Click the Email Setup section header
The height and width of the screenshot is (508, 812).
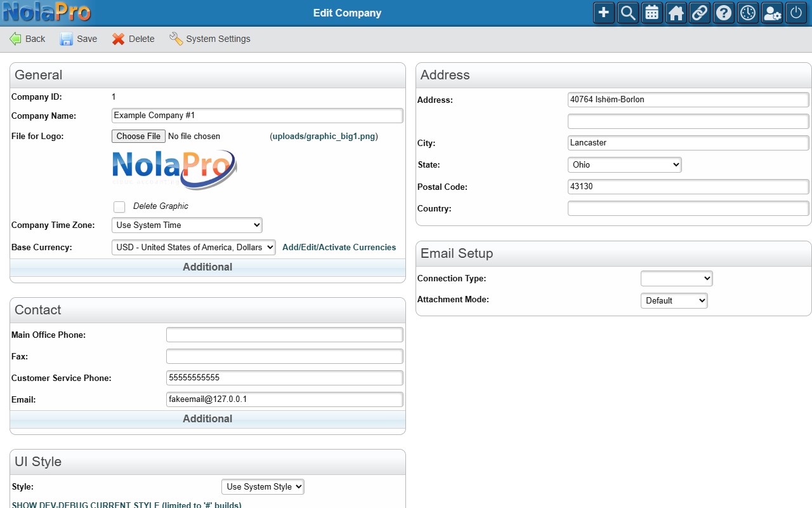(613, 253)
